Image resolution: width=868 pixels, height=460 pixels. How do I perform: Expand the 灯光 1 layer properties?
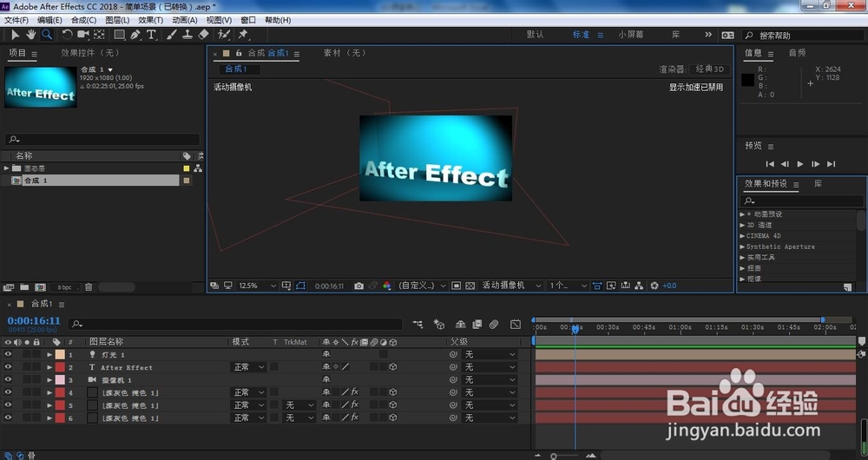pos(49,354)
